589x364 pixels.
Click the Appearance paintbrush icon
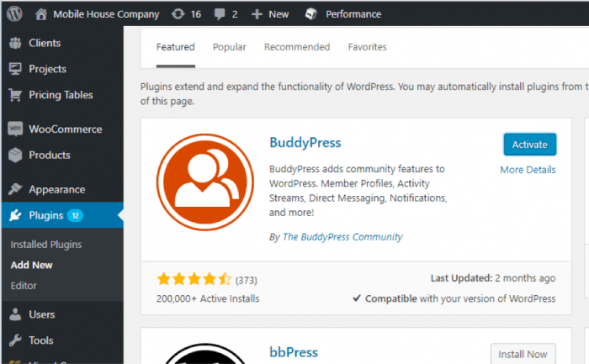tap(15, 189)
